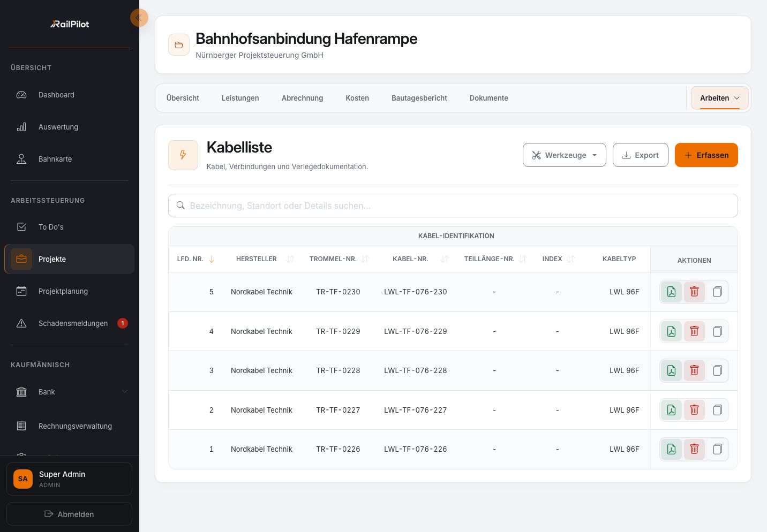This screenshot has width=767, height=532.
Task: Delete cable row LWL-TF-076-230
Action: click(694, 292)
